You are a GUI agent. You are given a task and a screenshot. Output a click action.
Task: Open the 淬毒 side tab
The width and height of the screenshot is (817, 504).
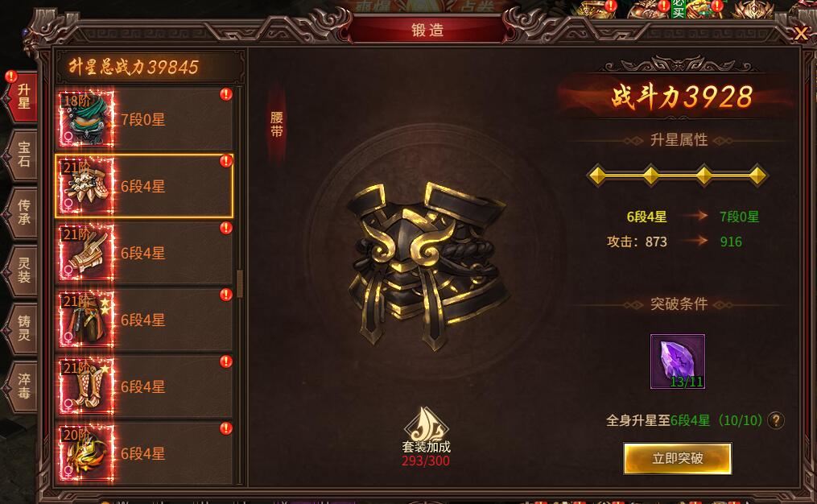click(x=23, y=386)
